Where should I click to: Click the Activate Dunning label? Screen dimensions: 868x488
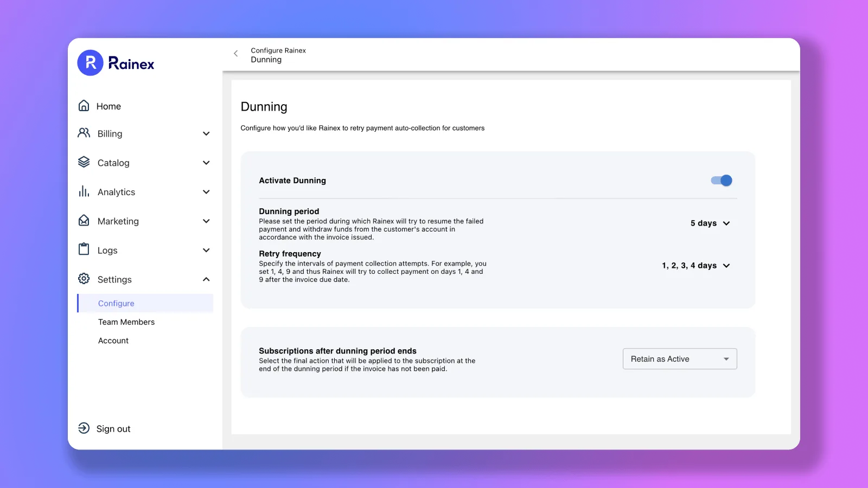(x=292, y=181)
